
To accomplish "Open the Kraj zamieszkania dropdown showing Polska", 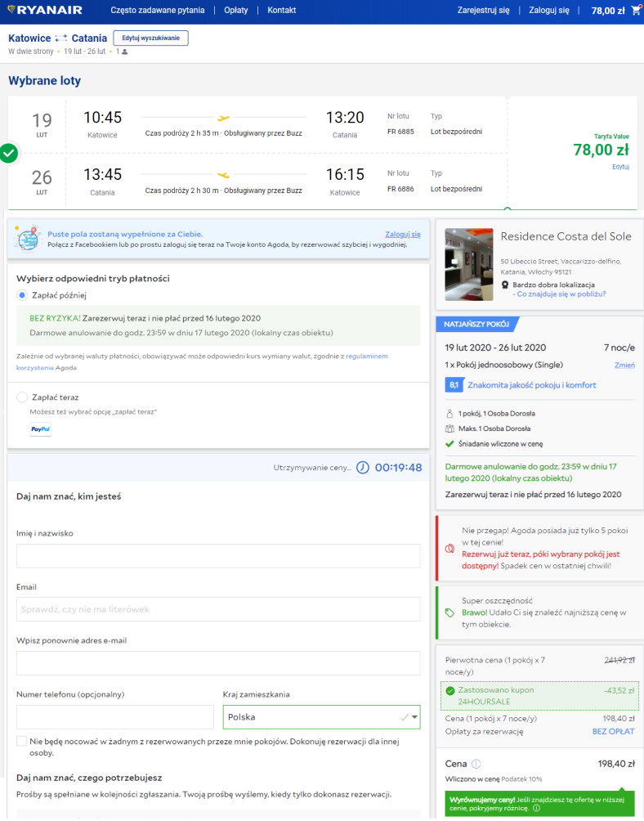I will pyautogui.click(x=321, y=717).
